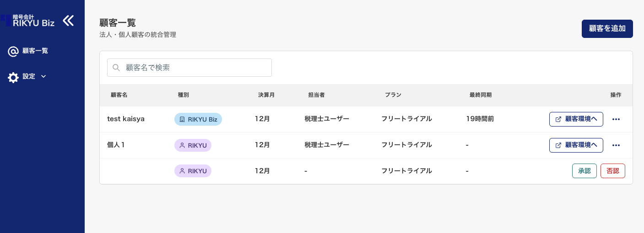Click the @ icon beside 顧客一覧
The image size is (644, 233).
[x=13, y=51]
